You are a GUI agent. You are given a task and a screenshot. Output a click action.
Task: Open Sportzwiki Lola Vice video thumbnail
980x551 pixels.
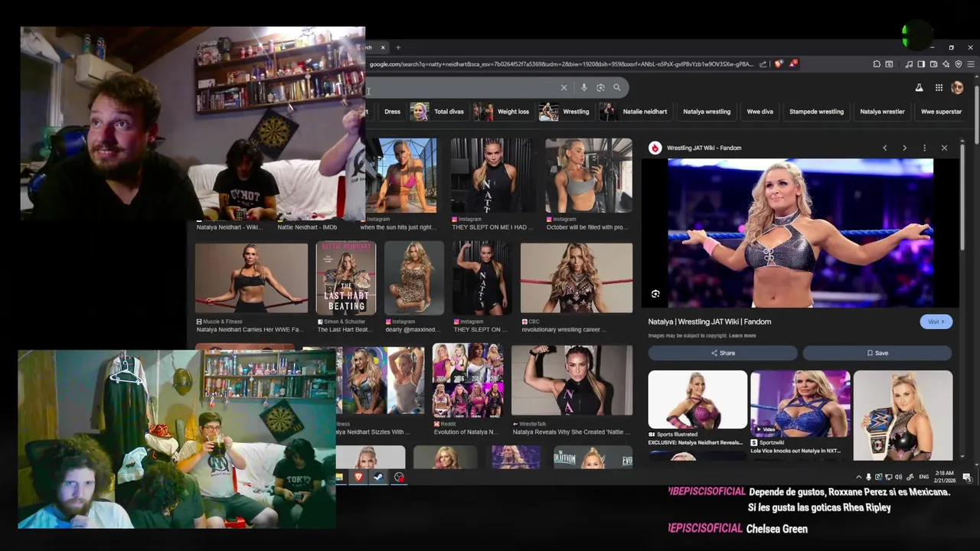[800, 403]
